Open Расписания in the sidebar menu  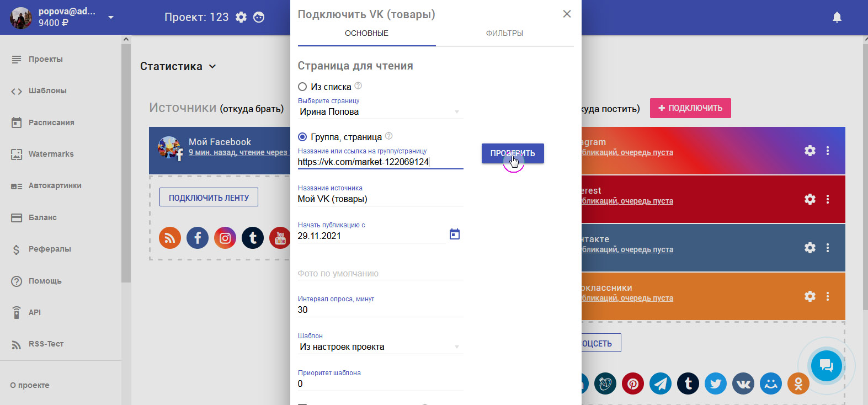click(51, 122)
